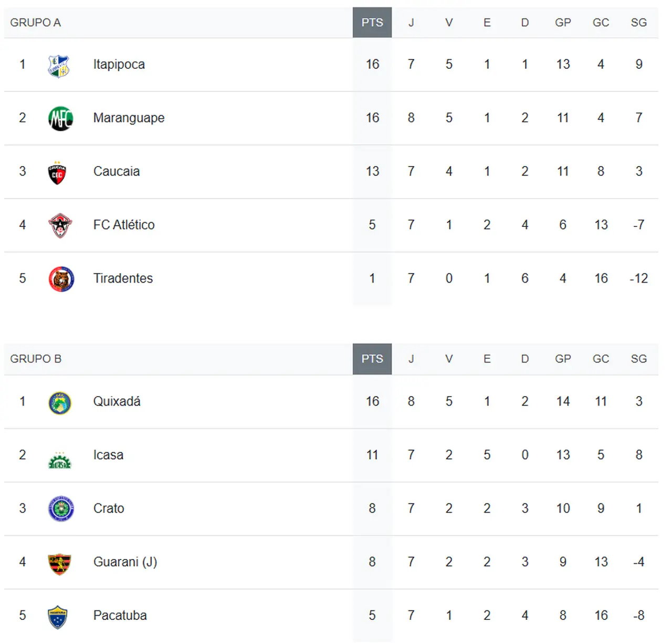672x643 pixels.
Task: Click the FC Atlético star crest
Action: point(60,226)
